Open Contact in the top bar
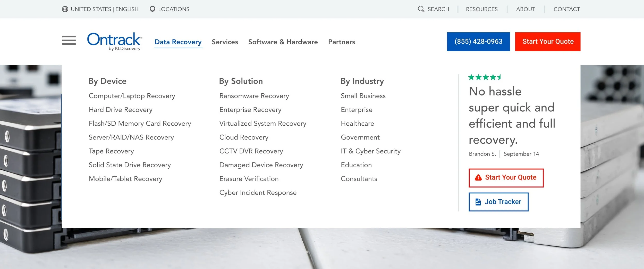Screen dimensions: 644x269 coord(567,9)
